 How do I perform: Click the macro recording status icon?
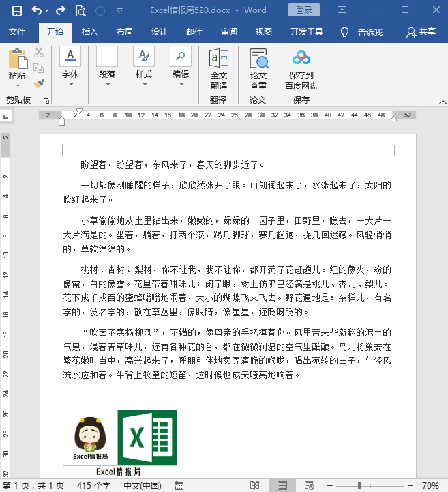[179, 486]
